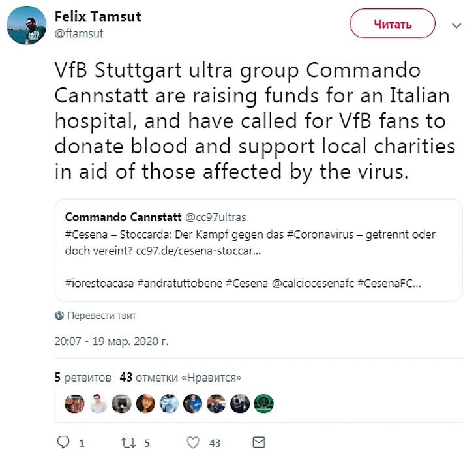The width and height of the screenshot is (476, 456).
Task: Open 43 отметки «Нравится» list
Action: tap(181, 378)
